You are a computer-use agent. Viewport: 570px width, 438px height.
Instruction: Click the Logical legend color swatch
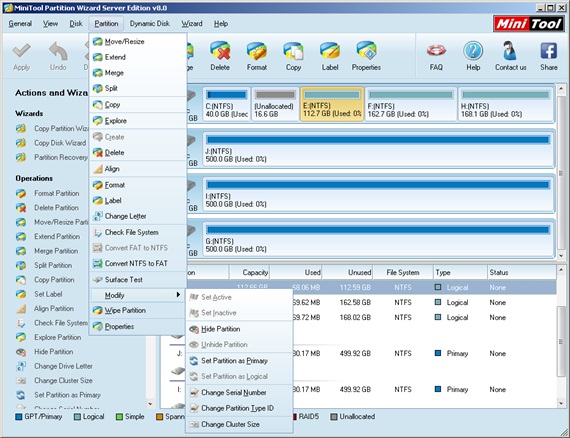point(77,417)
